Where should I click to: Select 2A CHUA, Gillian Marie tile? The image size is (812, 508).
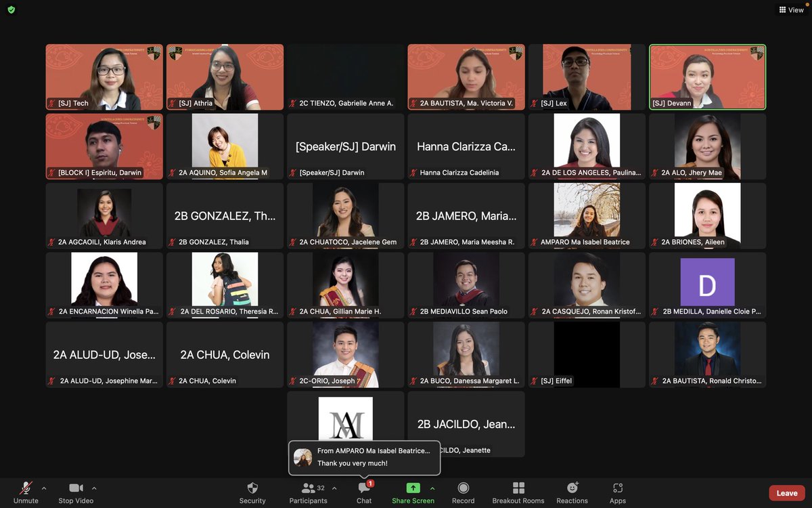click(345, 285)
